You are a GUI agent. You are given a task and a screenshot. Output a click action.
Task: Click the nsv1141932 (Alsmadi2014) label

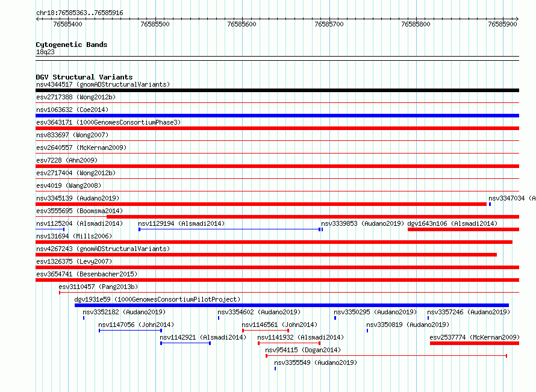click(301, 337)
